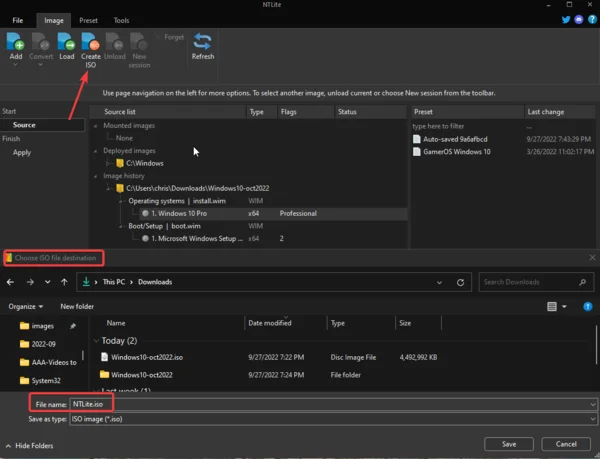Click the Downloads breadcrumb in address bar
Viewport: 600px width, 459px height.
click(155, 282)
